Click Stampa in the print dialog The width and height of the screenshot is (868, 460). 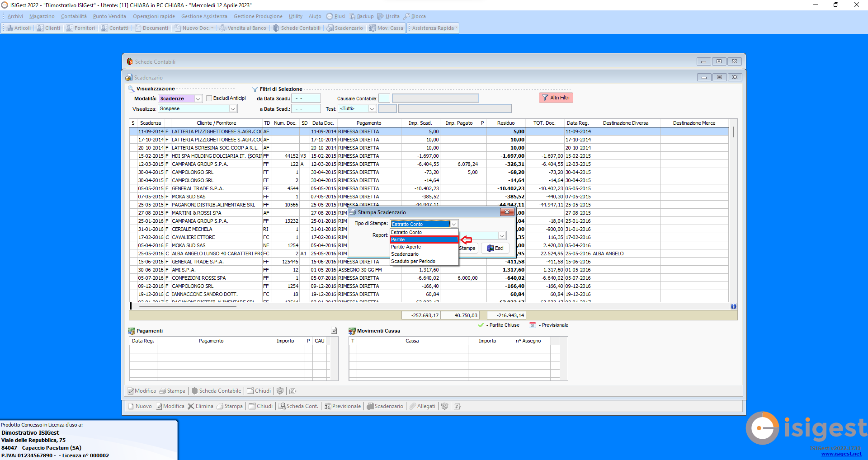(x=467, y=248)
